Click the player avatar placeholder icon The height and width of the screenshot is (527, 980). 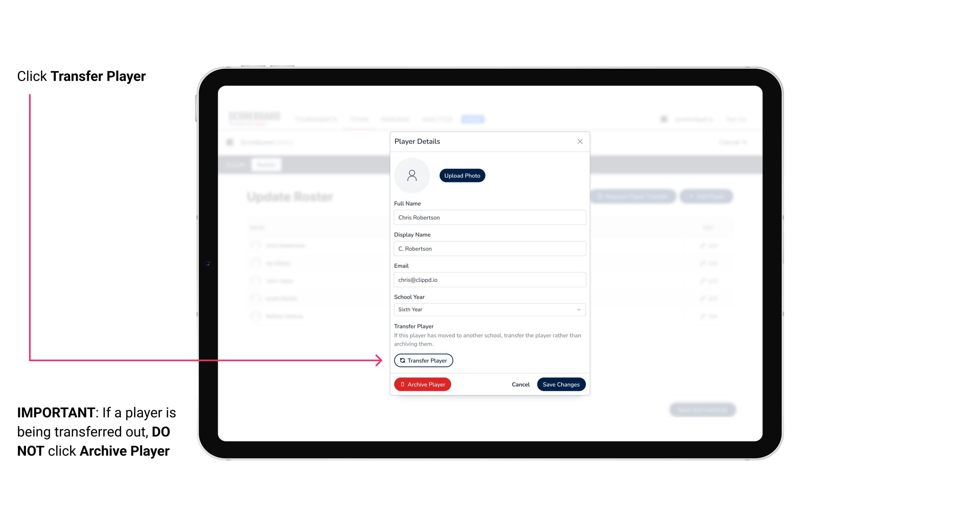click(x=412, y=175)
